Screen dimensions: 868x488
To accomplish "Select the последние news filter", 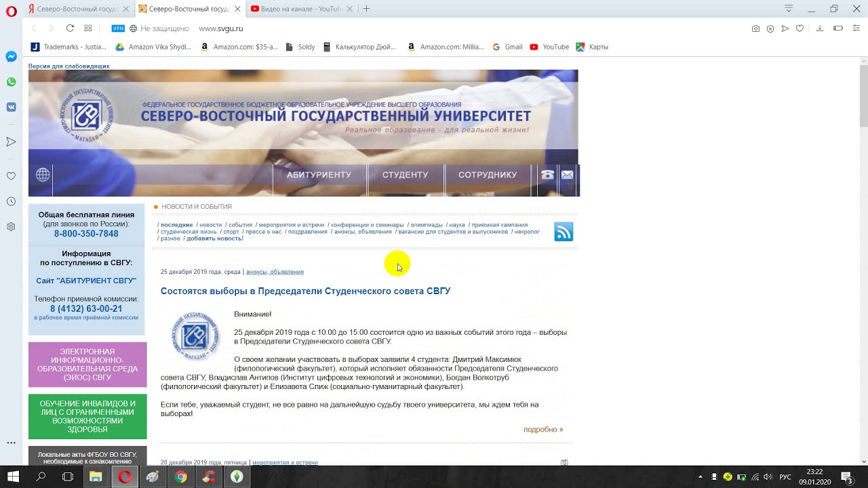I will click(x=176, y=225).
